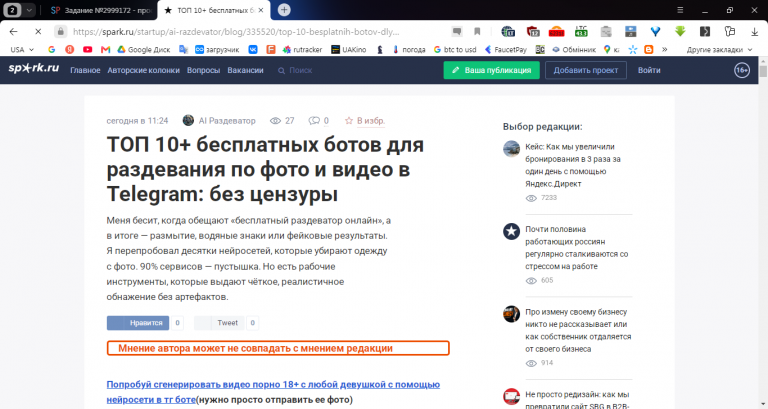Viewport: 768px width, 409px height.
Task: Open the rutracker bookmark
Action: tap(303, 49)
